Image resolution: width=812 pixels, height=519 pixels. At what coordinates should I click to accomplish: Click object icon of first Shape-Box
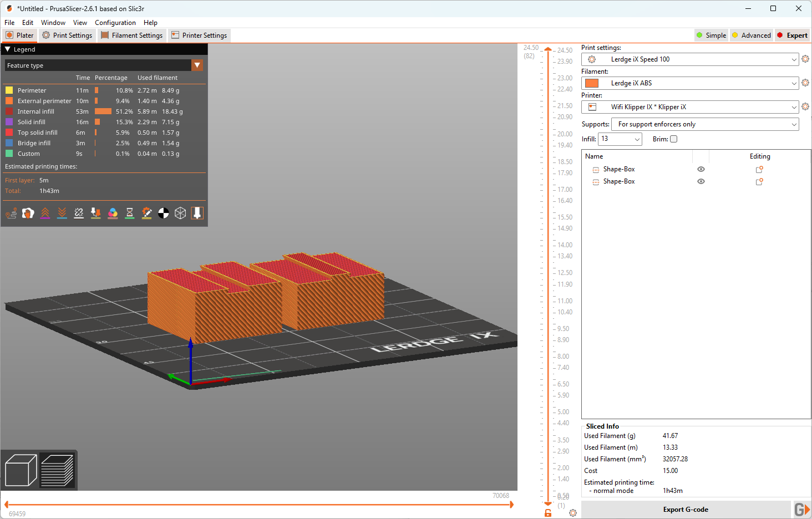(x=596, y=170)
